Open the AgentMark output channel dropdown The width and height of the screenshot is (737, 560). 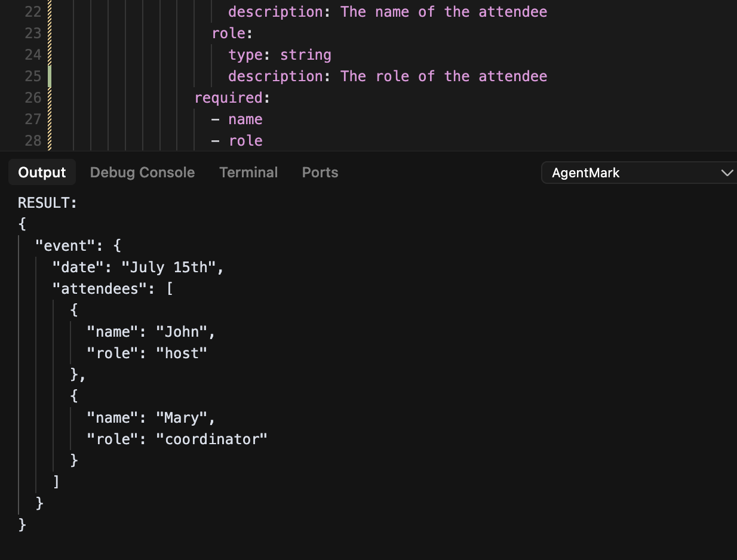click(639, 173)
